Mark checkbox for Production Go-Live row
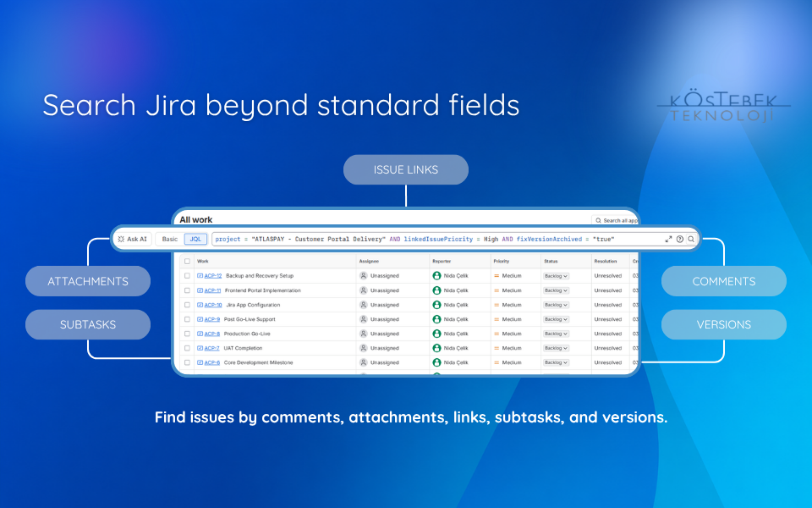The height and width of the screenshot is (508, 812). point(187,334)
